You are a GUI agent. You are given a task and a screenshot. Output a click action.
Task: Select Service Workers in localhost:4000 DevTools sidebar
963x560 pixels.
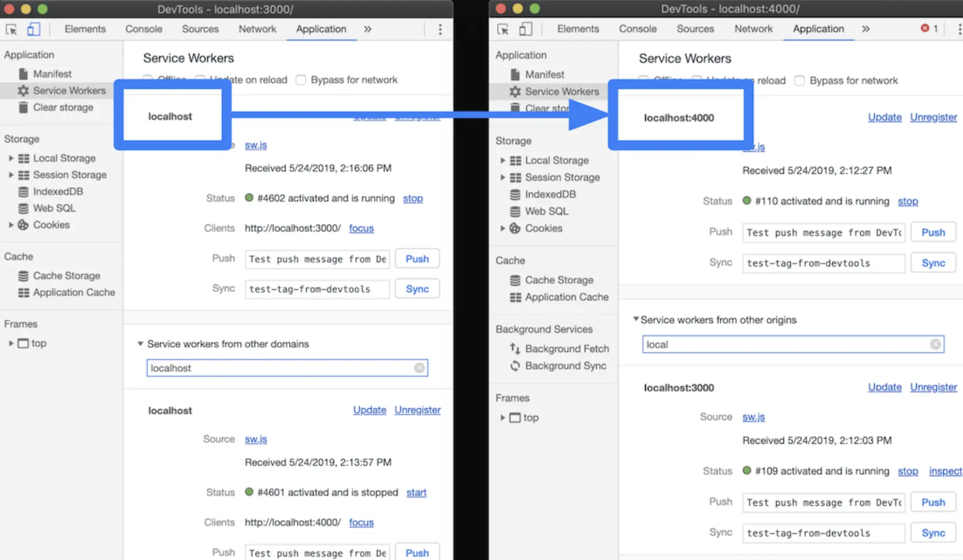coord(554,92)
